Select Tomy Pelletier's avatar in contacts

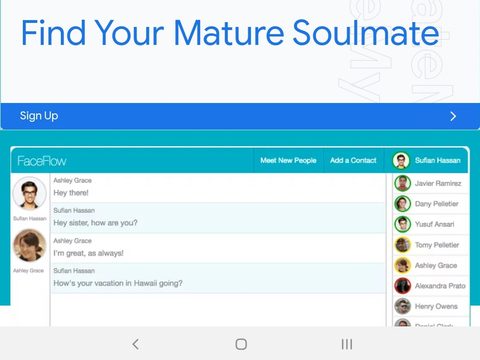coord(402,245)
